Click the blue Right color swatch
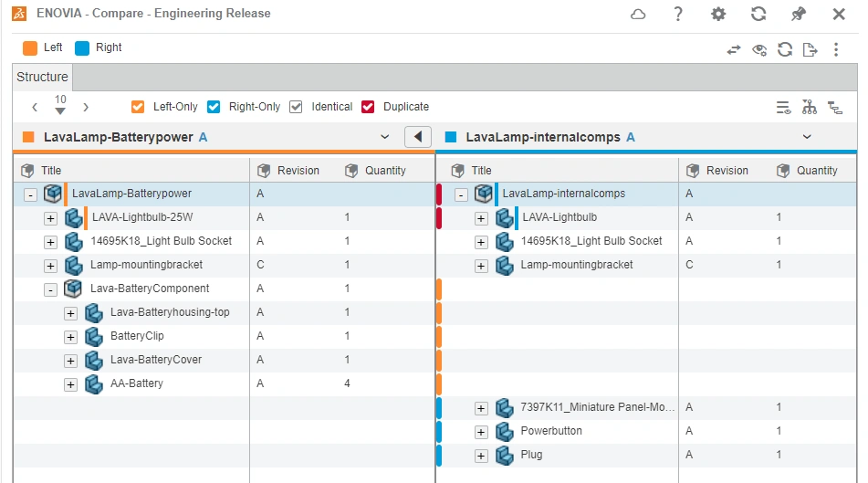 pos(82,48)
